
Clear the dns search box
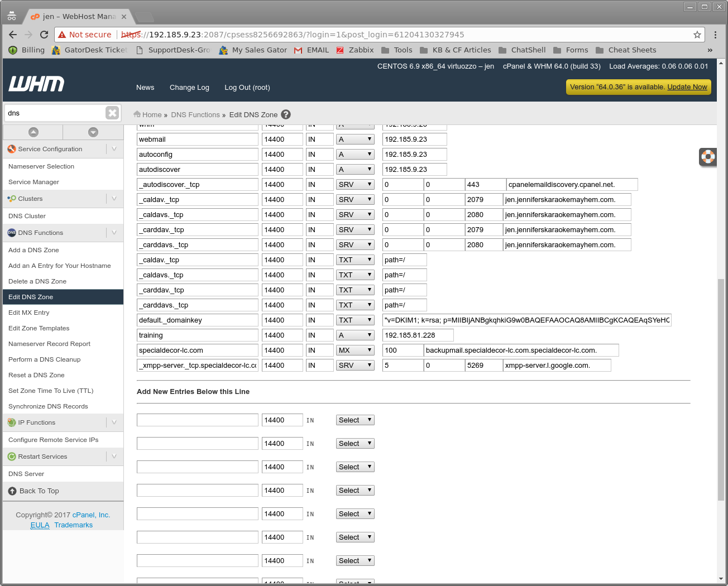(112, 113)
